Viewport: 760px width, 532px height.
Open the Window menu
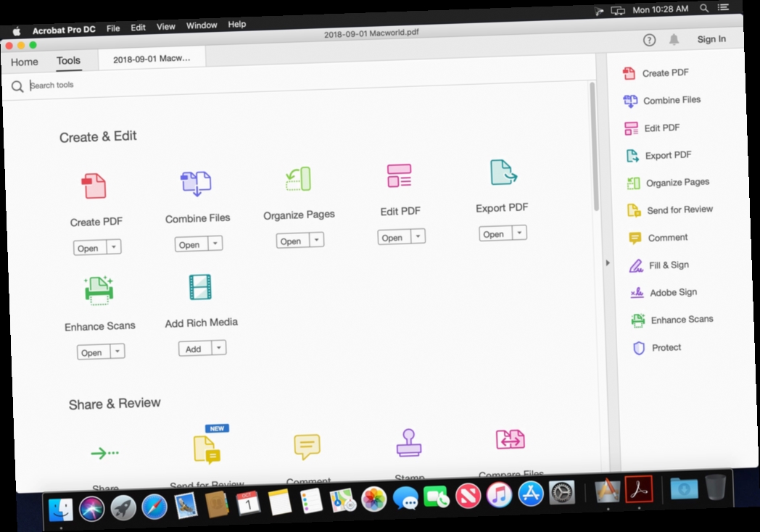[202, 25]
